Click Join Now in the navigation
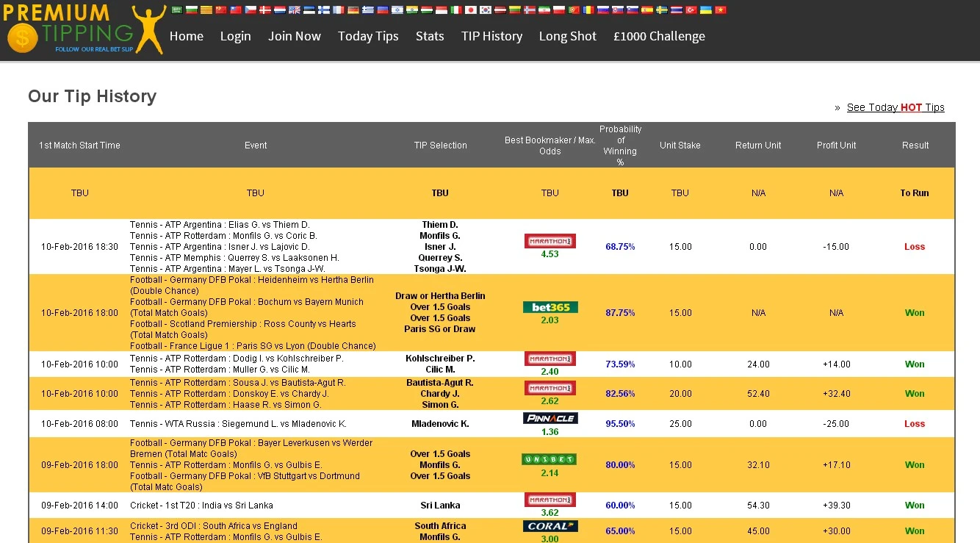Viewport: 980px width, 543px height. tap(294, 36)
